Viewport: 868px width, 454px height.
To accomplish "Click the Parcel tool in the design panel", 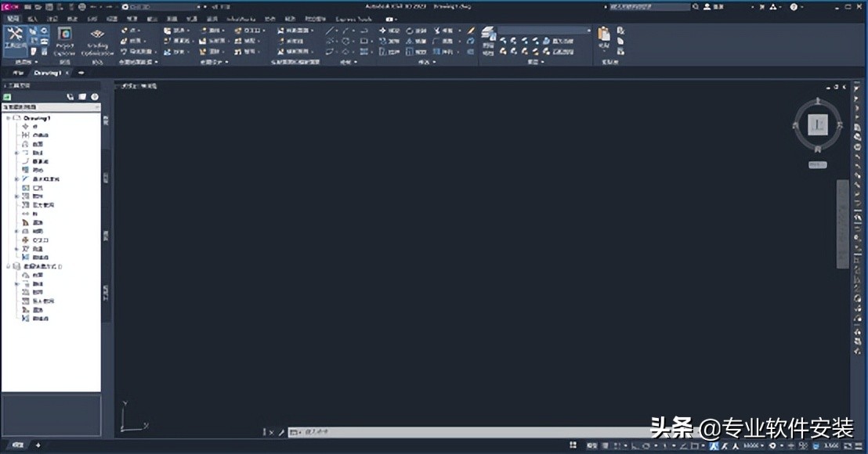I will coord(177,31).
